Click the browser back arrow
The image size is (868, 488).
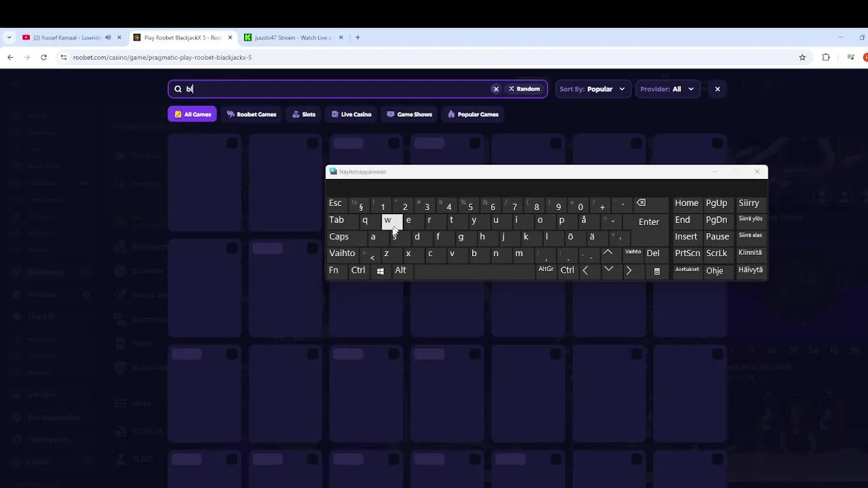click(x=10, y=58)
